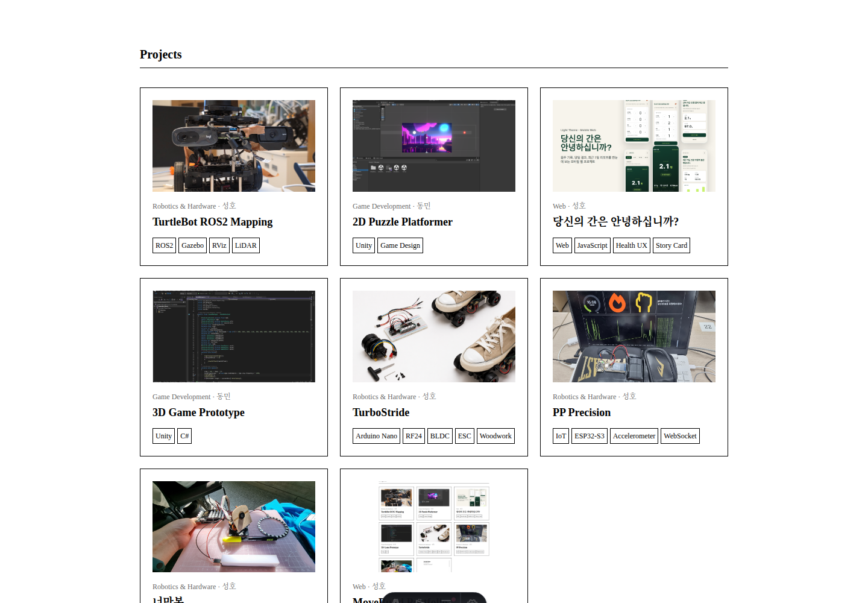
Task: Open the portfolio grid screenshot thumbnail
Action: (434, 526)
